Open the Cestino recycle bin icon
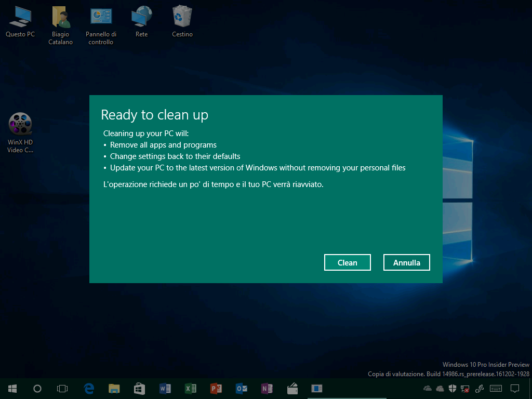532x399 pixels. tap(182, 21)
